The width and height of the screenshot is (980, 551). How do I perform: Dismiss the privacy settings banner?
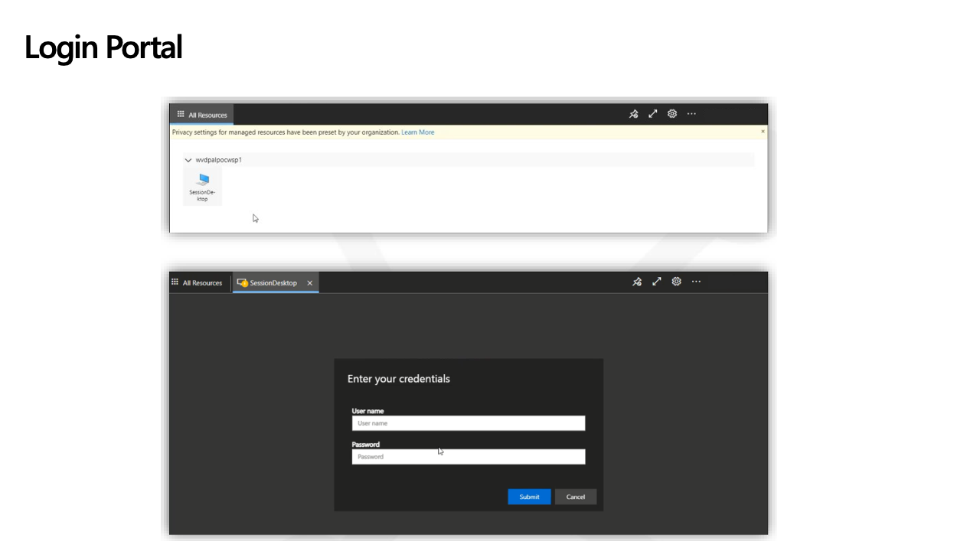click(763, 132)
